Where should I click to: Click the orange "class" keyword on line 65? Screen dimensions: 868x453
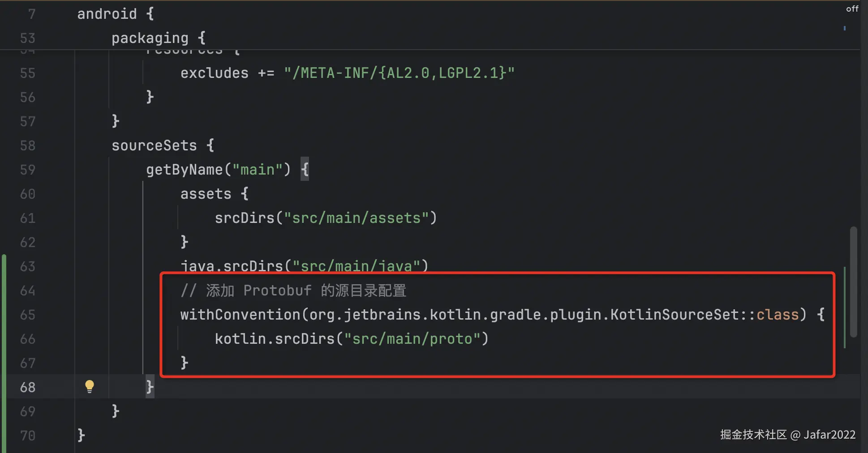point(778,315)
